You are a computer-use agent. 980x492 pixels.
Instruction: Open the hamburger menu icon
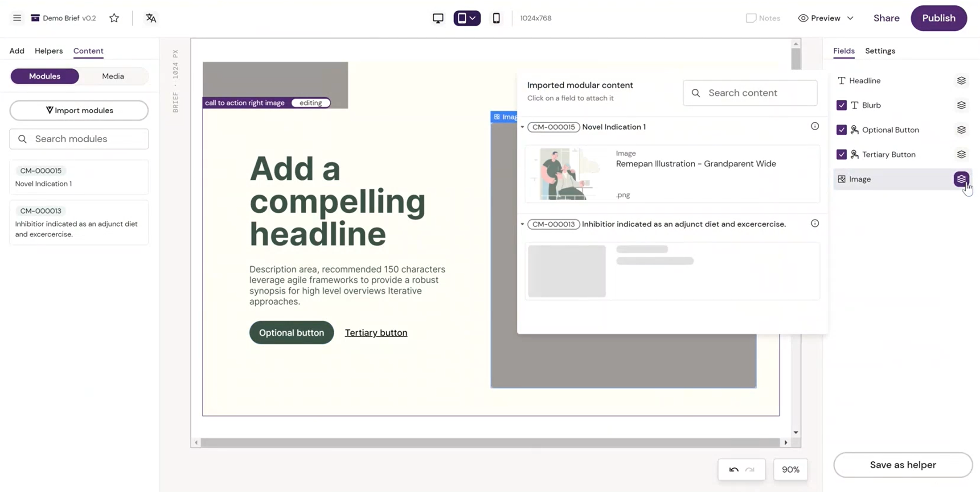[x=17, y=18]
